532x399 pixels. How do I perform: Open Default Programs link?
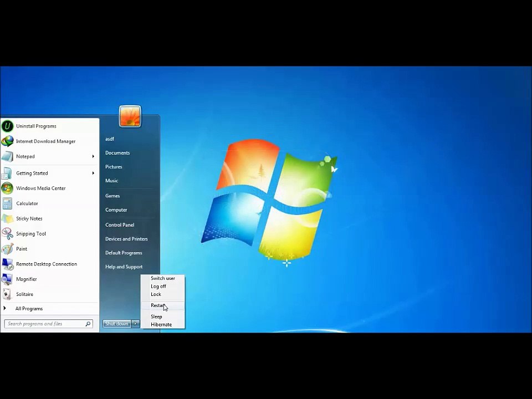[124, 253]
